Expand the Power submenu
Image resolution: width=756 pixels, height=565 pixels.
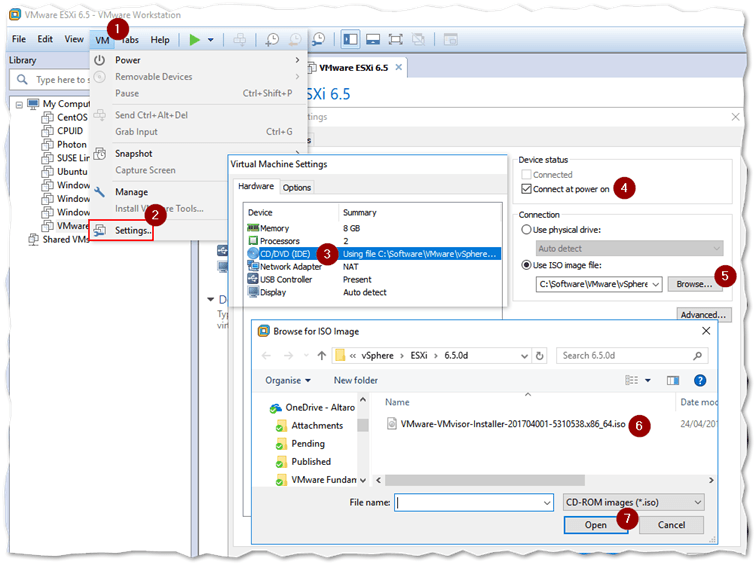coord(199,60)
